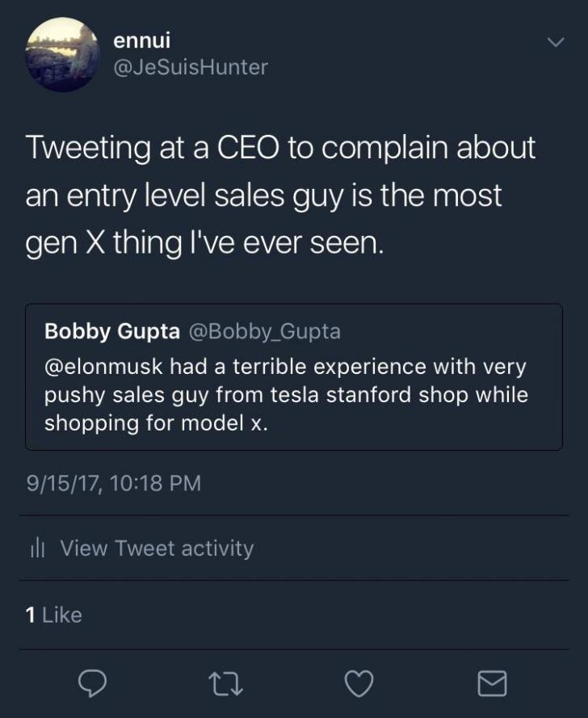
Task: Expand tweet options with the chevron arrow
Action: tap(556, 42)
